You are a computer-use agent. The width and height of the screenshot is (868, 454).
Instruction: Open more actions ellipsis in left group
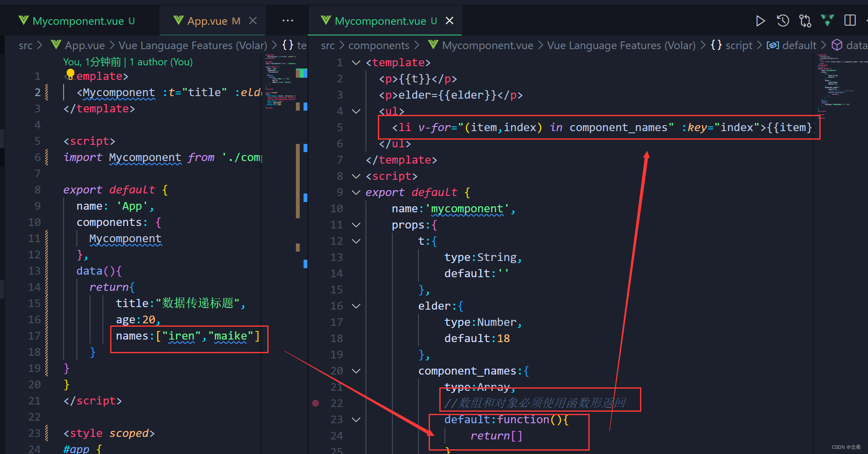[x=288, y=21]
